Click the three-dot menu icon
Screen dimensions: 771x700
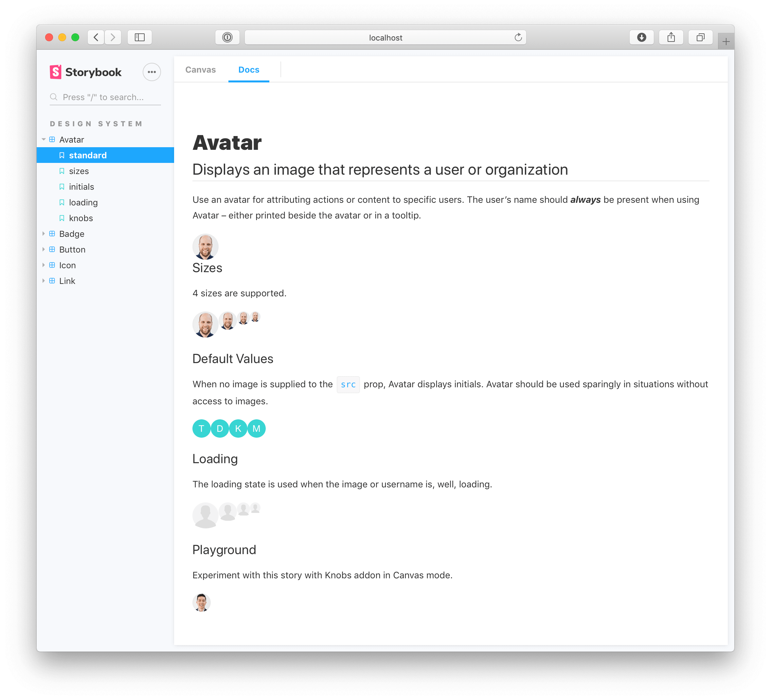pyautogui.click(x=152, y=72)
